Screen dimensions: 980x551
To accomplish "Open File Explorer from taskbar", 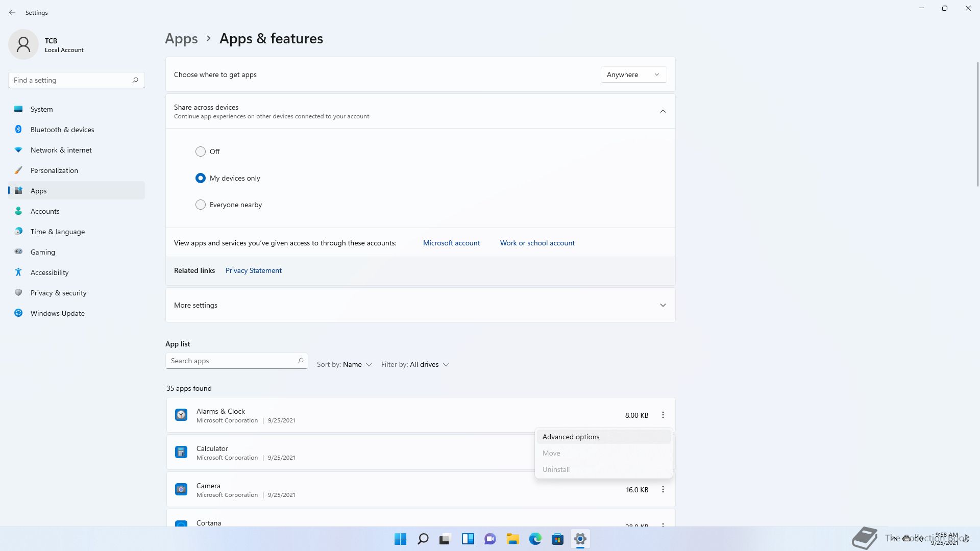I will point(513,539).
